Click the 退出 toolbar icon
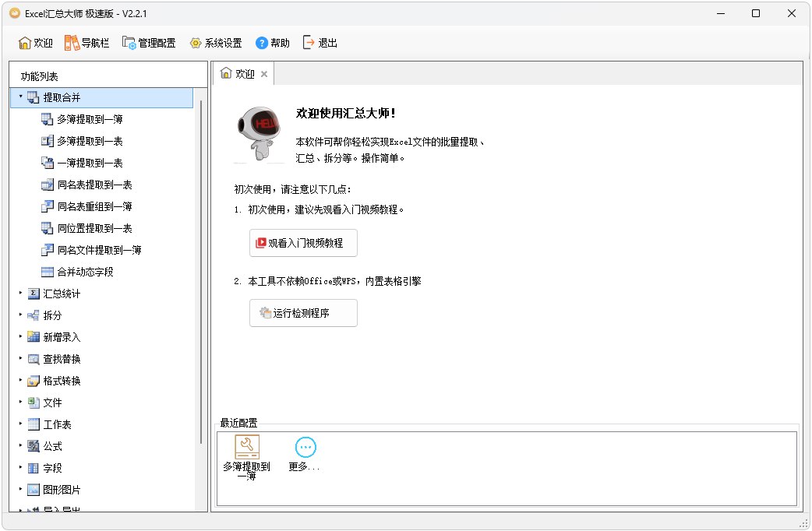 [x=320, y=42]
